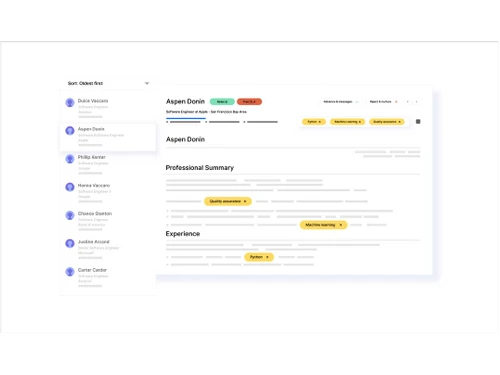
Task: Click Phillip Kanter's avatar icon
Action: (x=70, y=159)
